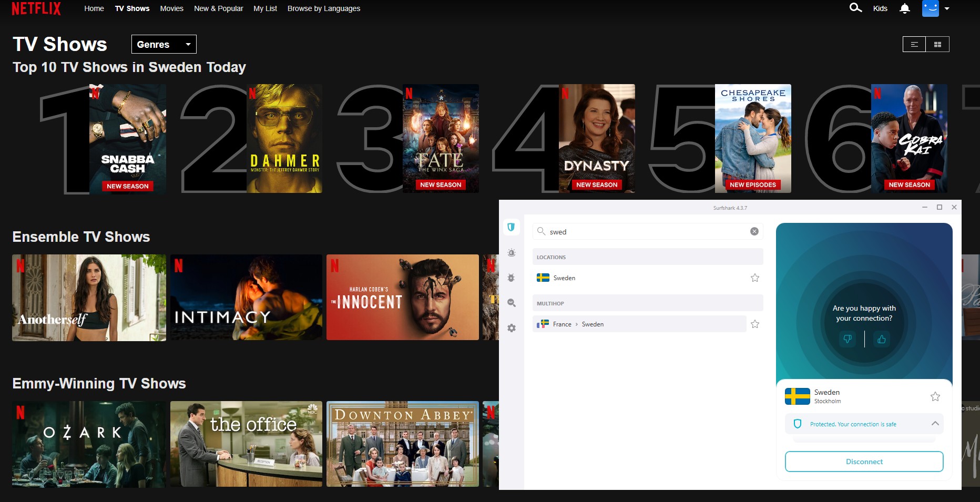Click Emmy-Winning TV Shows heading
The width and height of the screenshot is (980, 502).
click(x=99, y=384)
